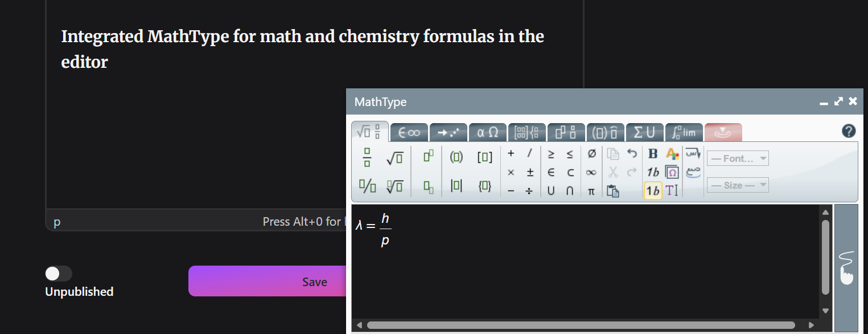
Task: Enable right-to-left Arabic editing
Action: coord(693,153)
